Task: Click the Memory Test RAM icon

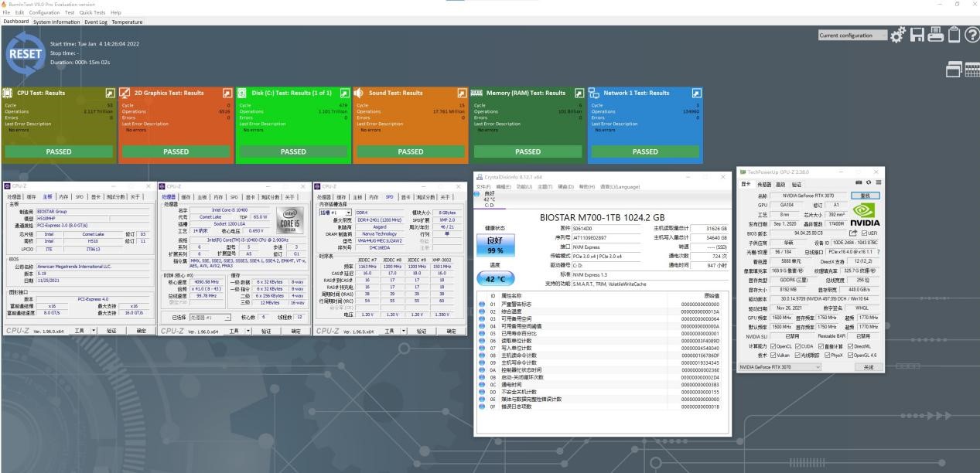Action: click(x=477, y=93)
